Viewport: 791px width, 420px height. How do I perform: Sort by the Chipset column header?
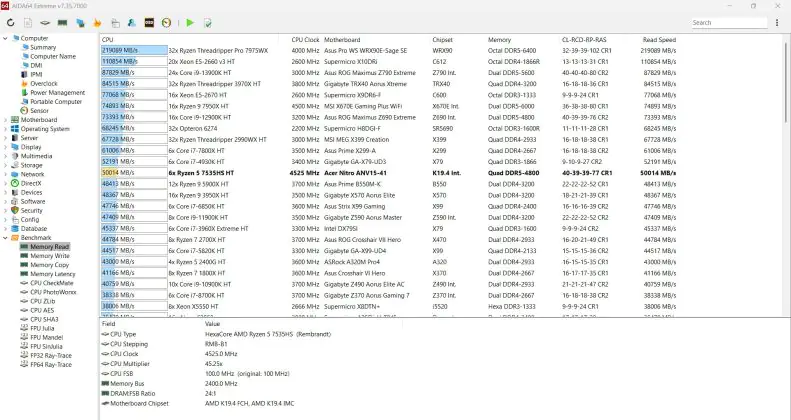click(442, 40)
